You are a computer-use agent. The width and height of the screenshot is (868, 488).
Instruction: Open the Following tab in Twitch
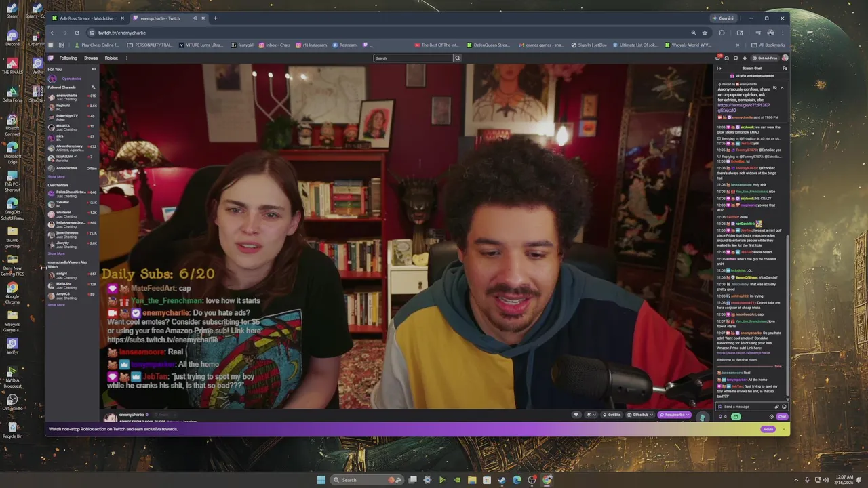click(x=68, y=58)
